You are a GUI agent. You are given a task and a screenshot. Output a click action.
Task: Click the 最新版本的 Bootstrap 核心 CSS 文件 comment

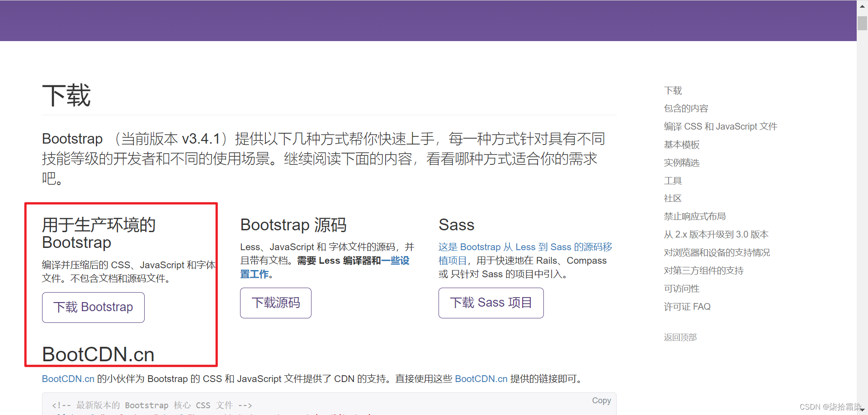[x=152, y=405]
